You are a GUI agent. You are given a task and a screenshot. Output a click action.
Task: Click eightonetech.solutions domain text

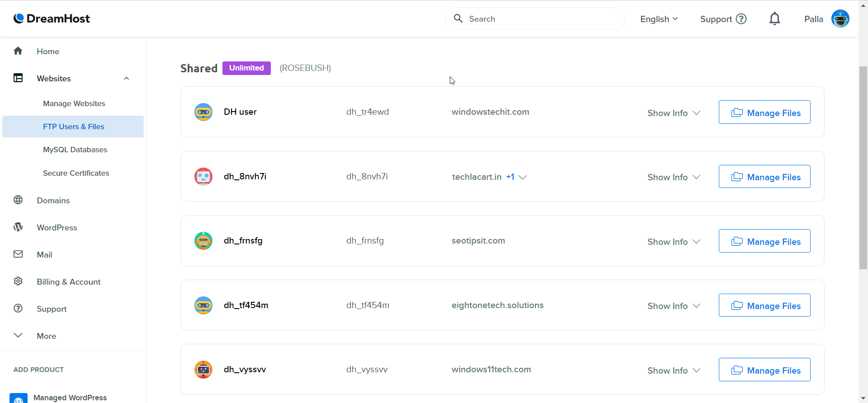(497, 305)
